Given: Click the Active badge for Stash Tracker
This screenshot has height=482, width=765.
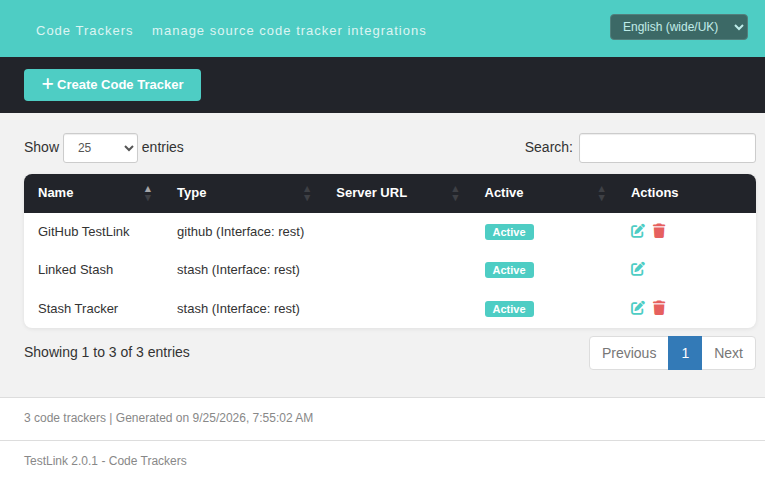Looking at the screenshot, I should [509, 309].
